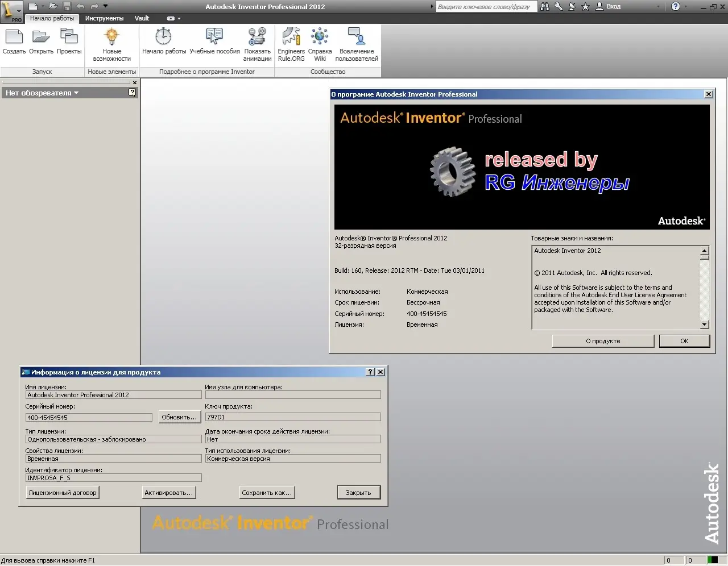Click keyword search input field
728x566 pixels.
click(x=486, y=7)
